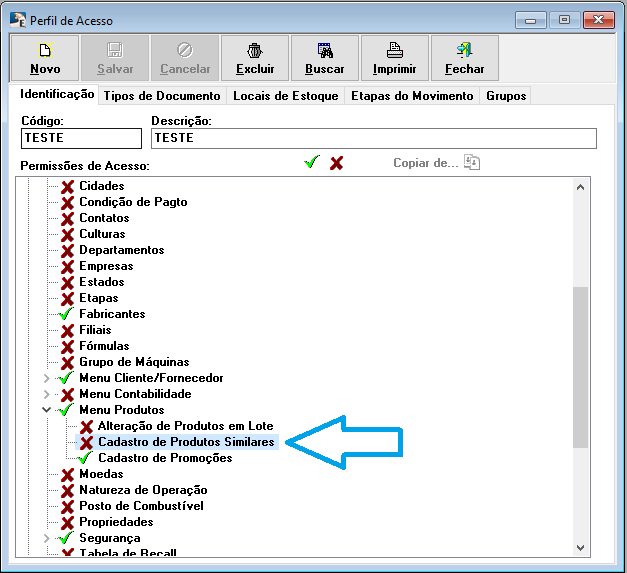Screen dimensions: 627x573
Task: Open the Locais de Estoque tab
Action: [x=286, y=96]
